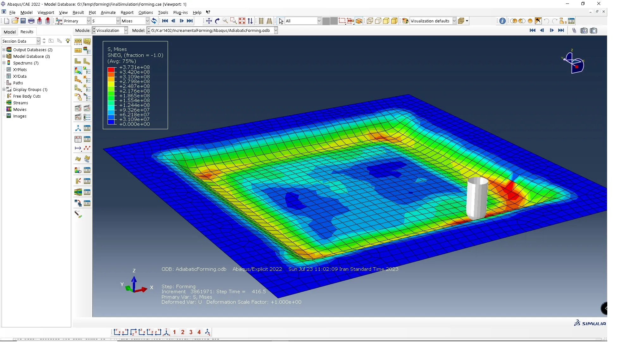Viewport: 625px width, 364px height.
Task: Click the Print icon in toolbar
Action: (31, 21)
